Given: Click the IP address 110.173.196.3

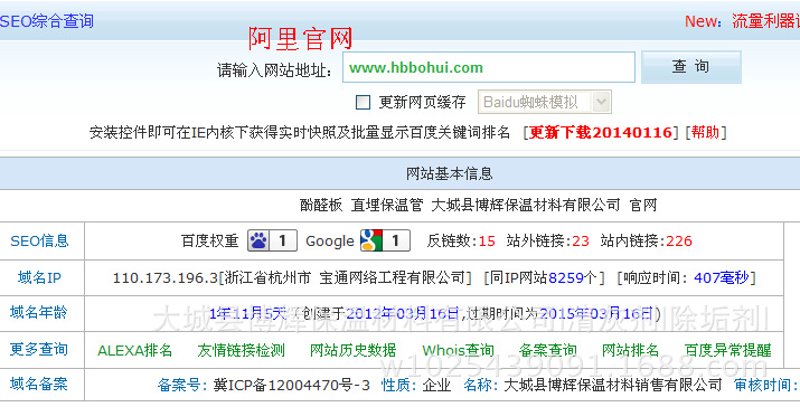Looking at the screenshot, I should pyautogui.click(x=165, y=278).
